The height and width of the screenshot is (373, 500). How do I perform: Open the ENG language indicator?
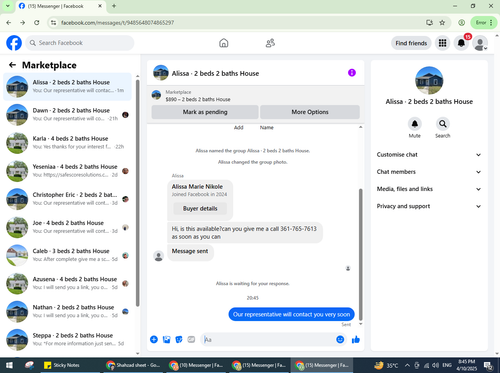click(447, 365)
